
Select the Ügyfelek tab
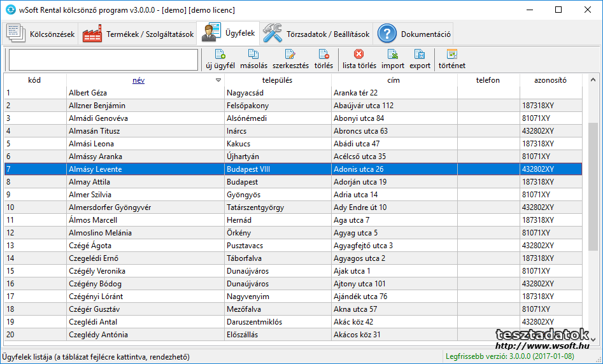click(x=228, y=33)
